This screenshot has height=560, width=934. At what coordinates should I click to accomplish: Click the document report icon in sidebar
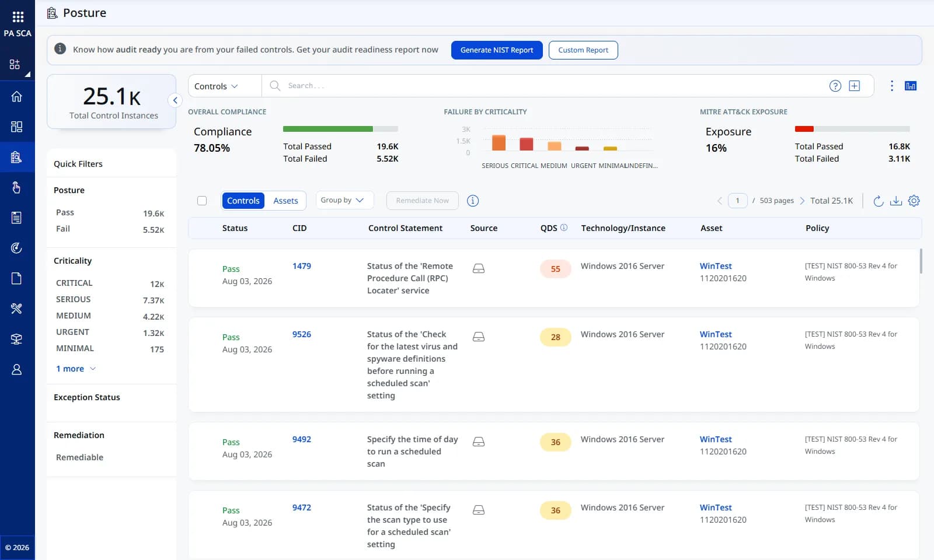[x=17, y=218]
